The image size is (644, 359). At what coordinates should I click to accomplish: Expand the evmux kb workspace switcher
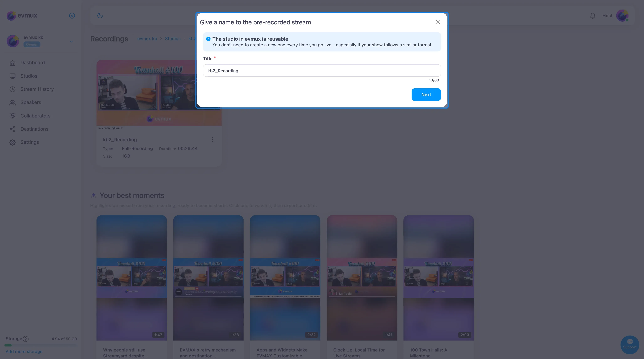[71, 41]
